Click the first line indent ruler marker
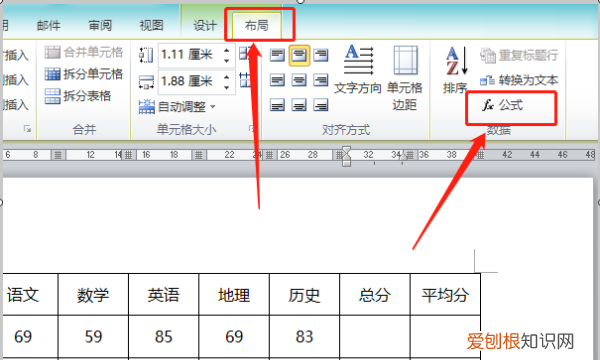 [346, 151]
